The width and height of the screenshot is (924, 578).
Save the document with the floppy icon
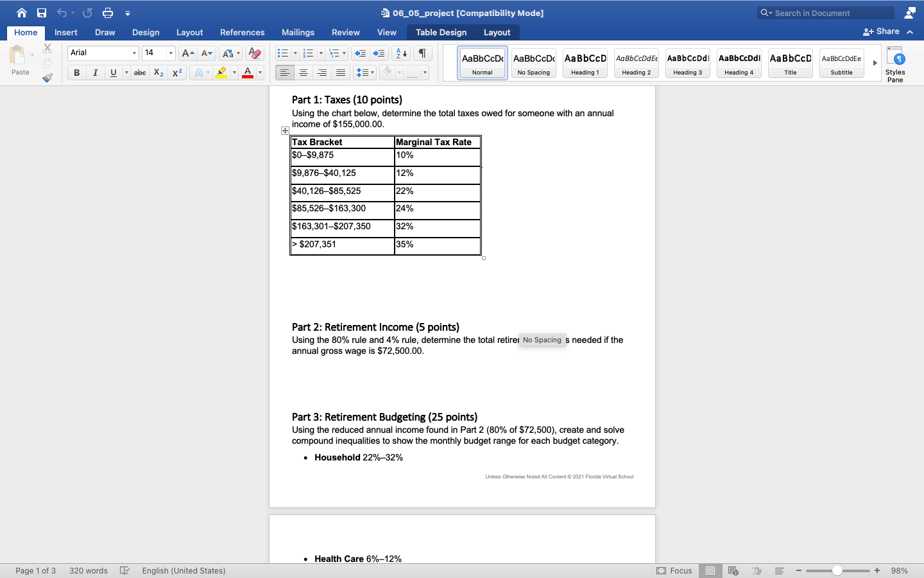42,13
